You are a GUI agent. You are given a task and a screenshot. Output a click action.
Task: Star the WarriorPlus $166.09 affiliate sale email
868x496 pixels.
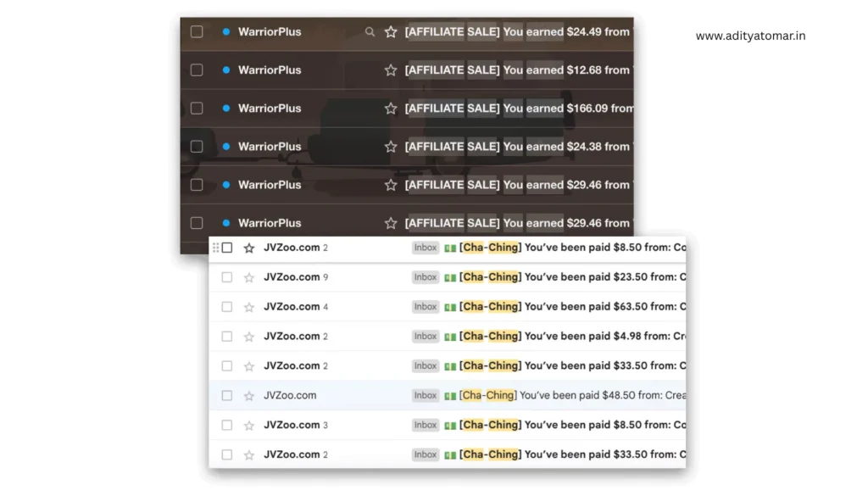391,109
